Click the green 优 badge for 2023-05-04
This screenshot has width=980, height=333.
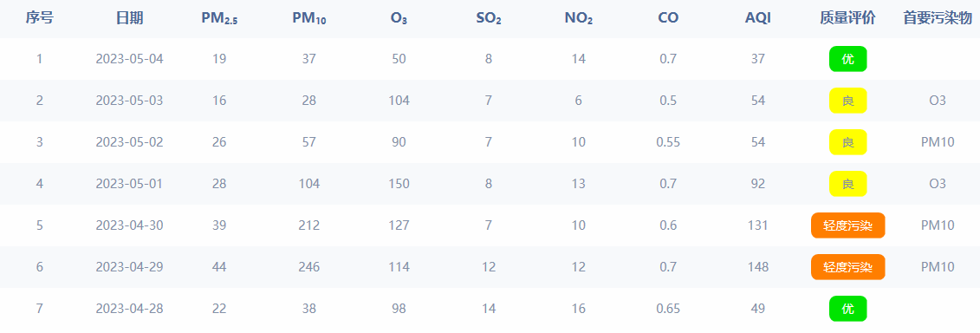(847, 59)
